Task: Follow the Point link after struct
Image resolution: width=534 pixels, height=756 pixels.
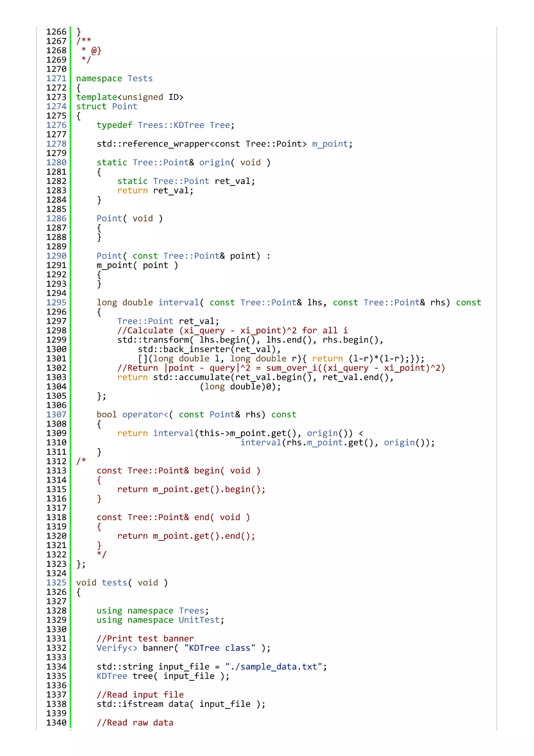Action: [125, 106]
